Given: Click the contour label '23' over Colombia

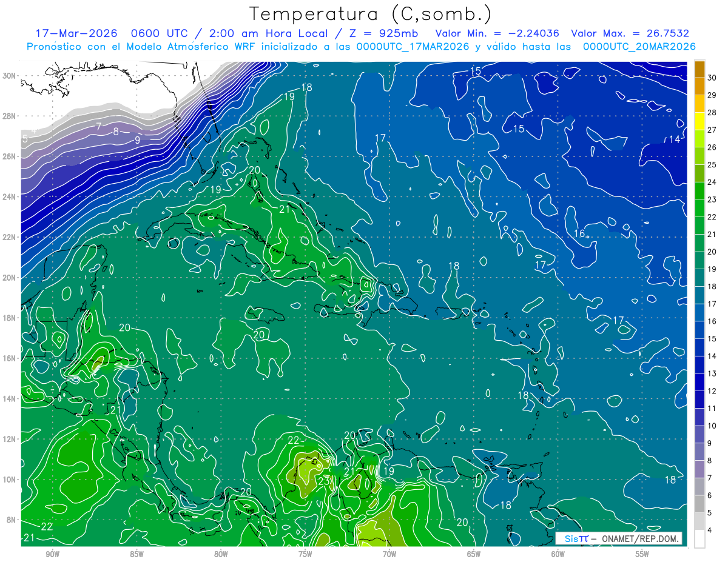Looking at the screenshot, I should click(324, 481).
